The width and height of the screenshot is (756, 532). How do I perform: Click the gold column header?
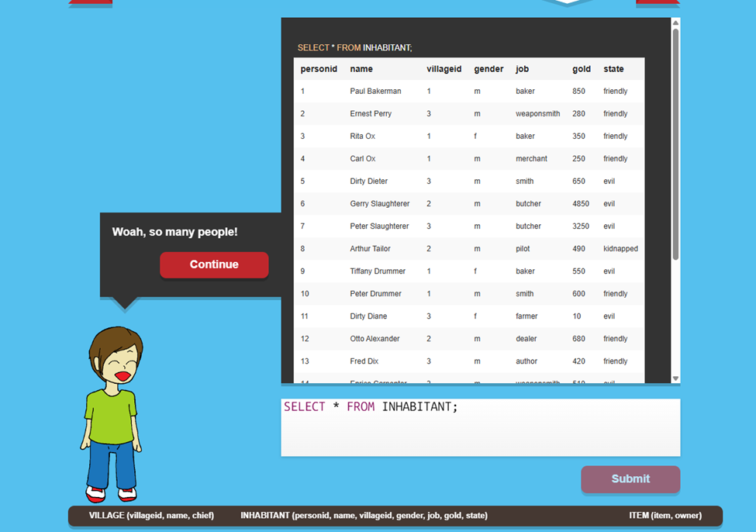pos(582,69)
